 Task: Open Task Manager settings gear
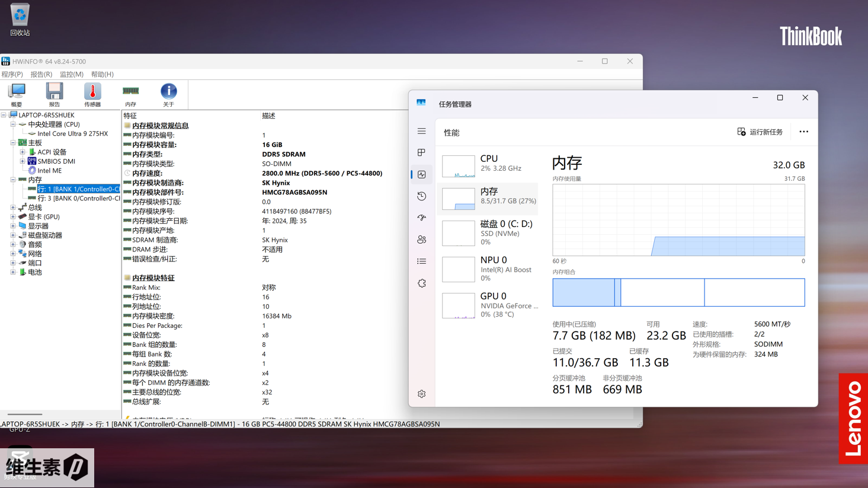pyautogui.click(x=422, y=394)
